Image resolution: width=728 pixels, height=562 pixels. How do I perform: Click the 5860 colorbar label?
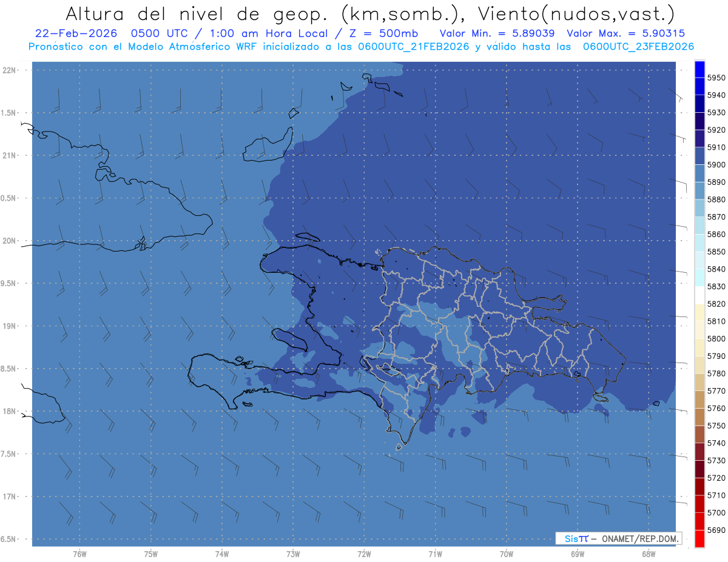pos(716,234)
